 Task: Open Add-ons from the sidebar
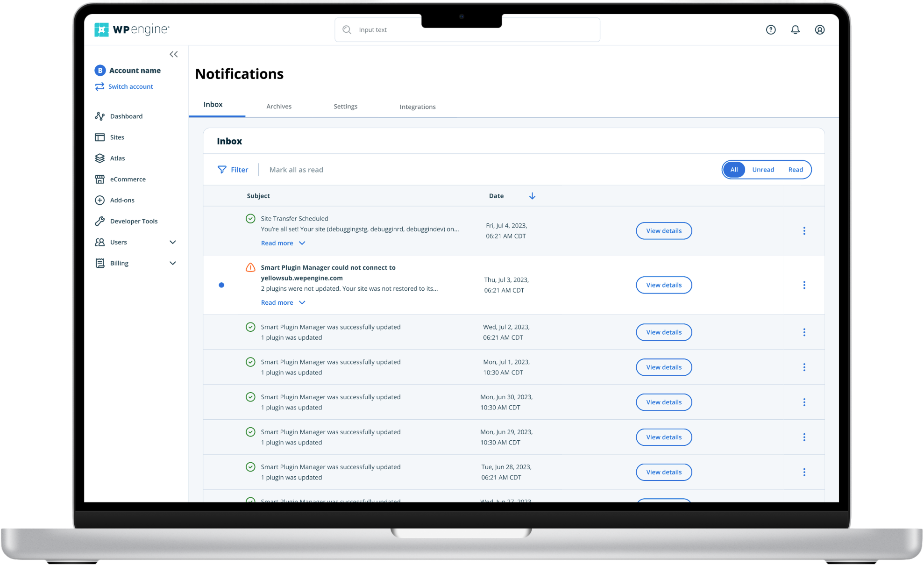(122, 200)
